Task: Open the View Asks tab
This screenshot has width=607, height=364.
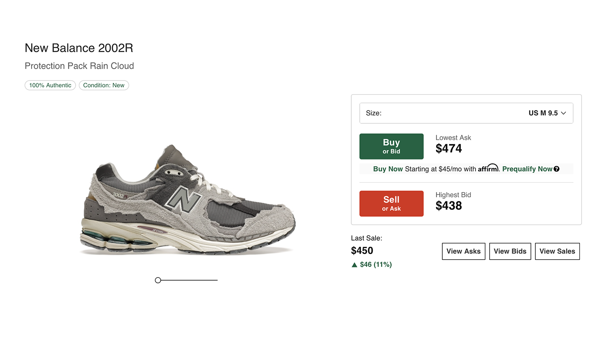Action: click(463, 252)
